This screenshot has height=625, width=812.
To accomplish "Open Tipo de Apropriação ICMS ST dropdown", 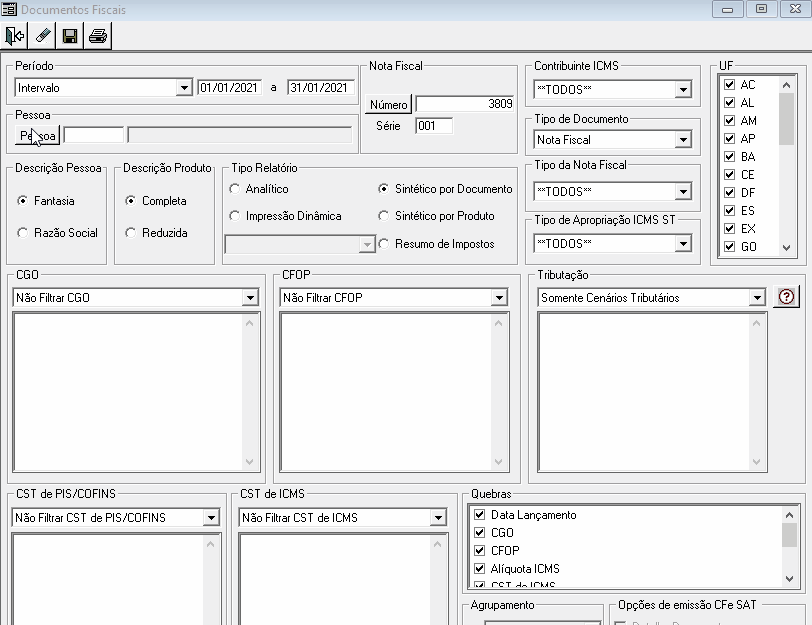I will tap(683, 243).
